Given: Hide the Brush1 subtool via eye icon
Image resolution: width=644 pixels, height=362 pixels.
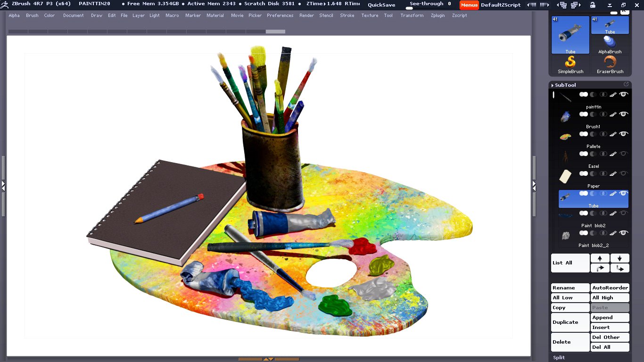Looking at the screenshot, I should [x=624, y=115].
